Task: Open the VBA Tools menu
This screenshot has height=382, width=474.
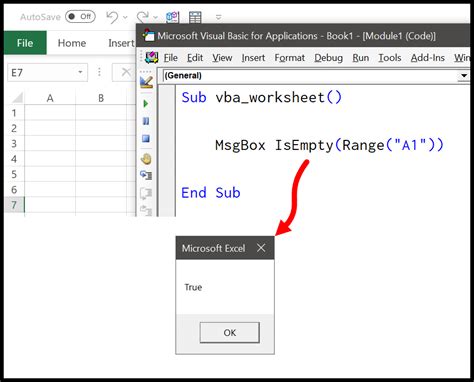Action: (390, 58)
